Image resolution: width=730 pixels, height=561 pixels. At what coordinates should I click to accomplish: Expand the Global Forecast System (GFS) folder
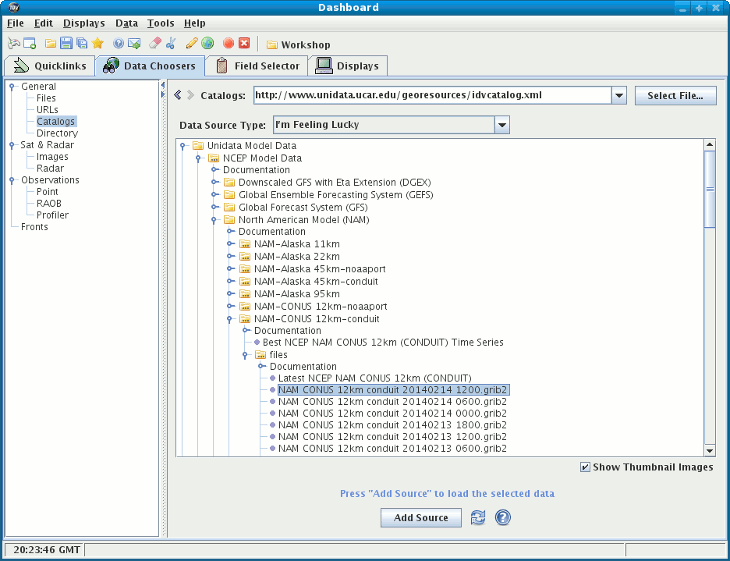coord(215,207)
